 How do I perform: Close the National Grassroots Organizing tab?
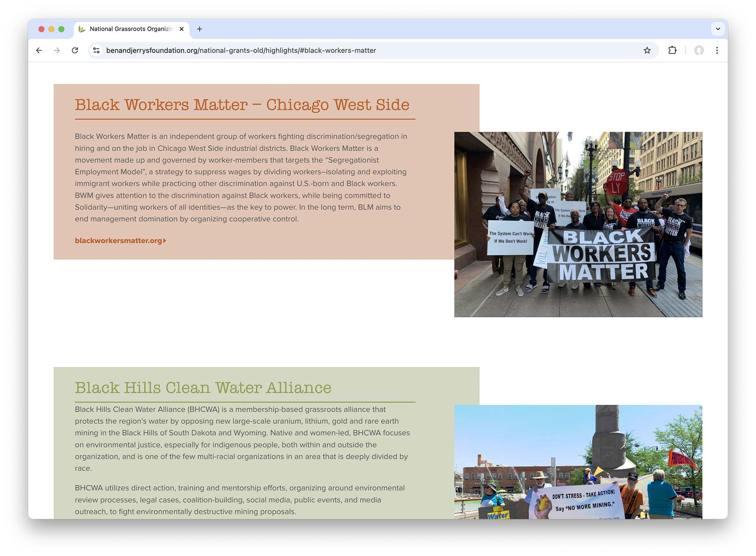181,29
